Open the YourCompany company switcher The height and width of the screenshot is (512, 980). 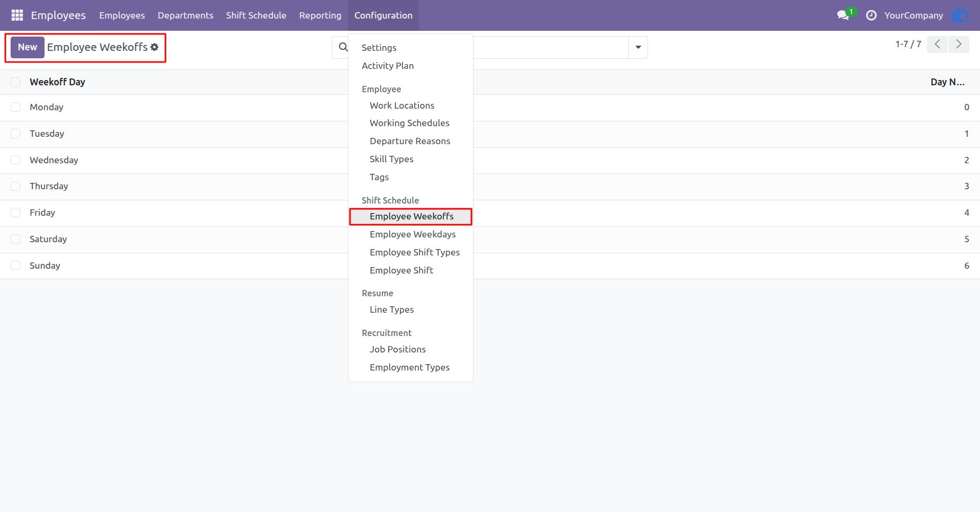pyautogui.click(x=914, y=15)
